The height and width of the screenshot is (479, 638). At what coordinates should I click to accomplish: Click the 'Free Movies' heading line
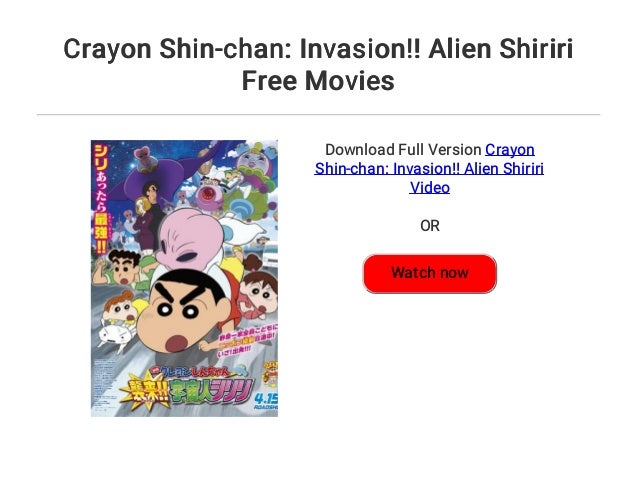(318, 80)
